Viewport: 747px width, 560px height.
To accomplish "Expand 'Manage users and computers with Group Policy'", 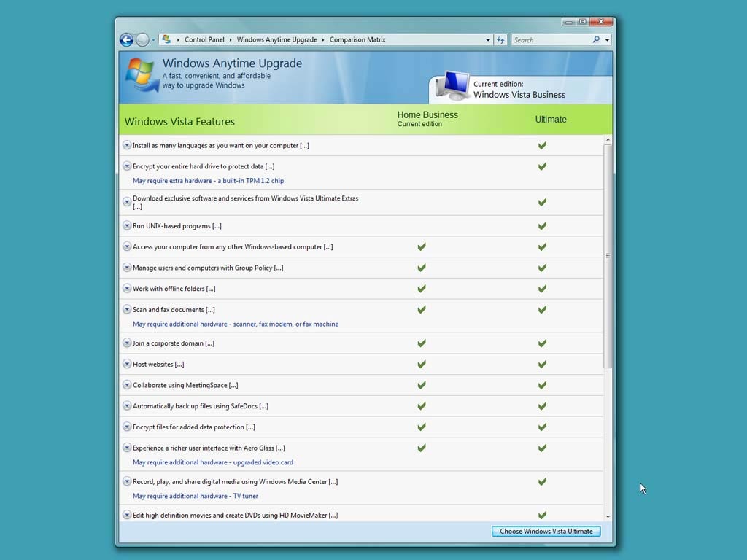I will tap(127, 267).
